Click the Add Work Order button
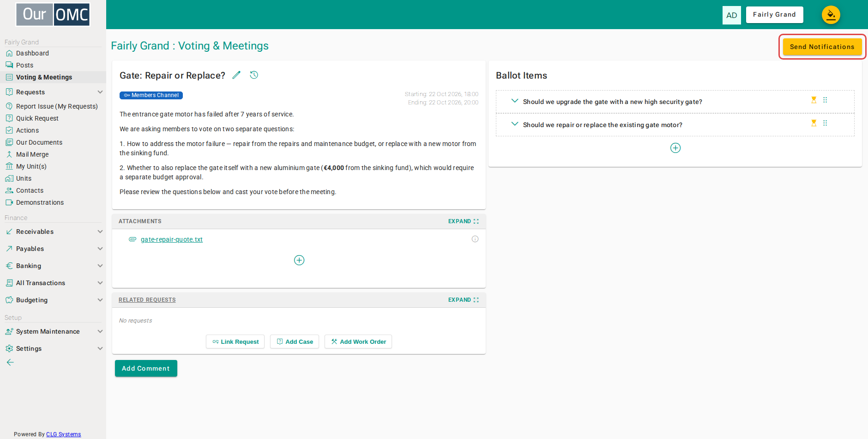 pos(358,341)
